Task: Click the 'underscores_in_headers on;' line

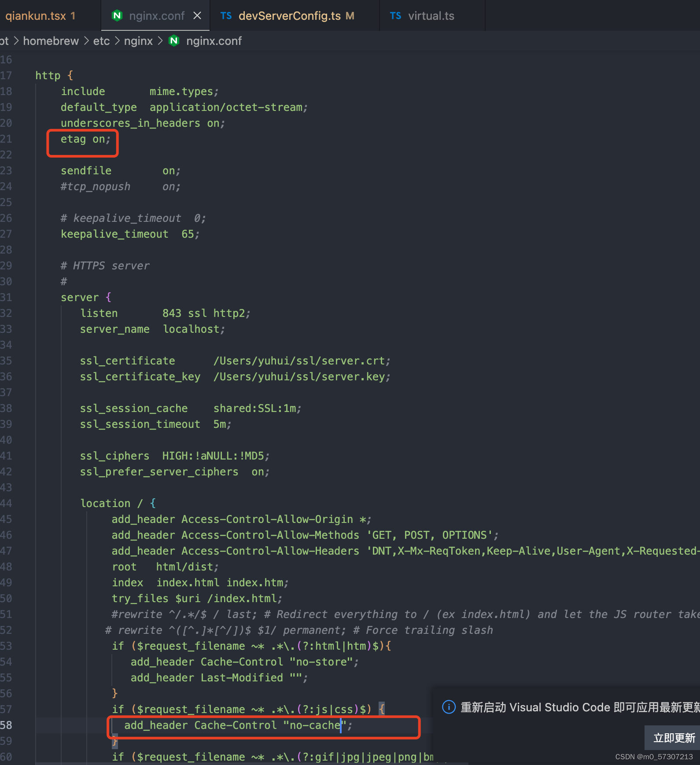Action: click(x=143, y=123)
